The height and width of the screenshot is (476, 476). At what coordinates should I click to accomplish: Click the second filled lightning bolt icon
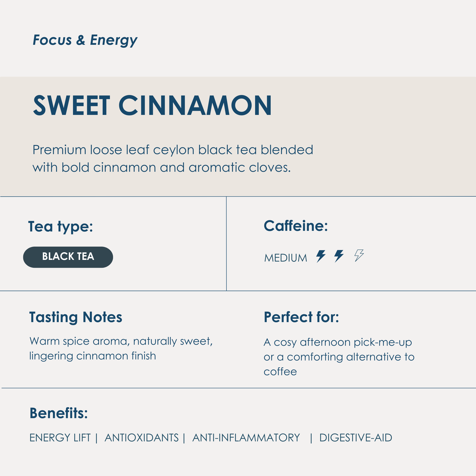tap(339, 256)
